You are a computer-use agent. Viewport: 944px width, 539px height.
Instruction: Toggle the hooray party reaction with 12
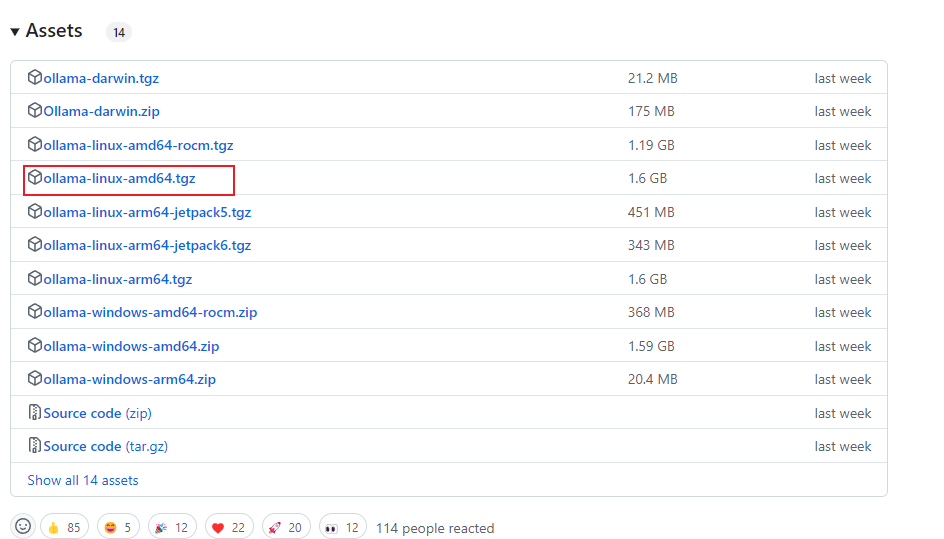(x=172, y=528)
